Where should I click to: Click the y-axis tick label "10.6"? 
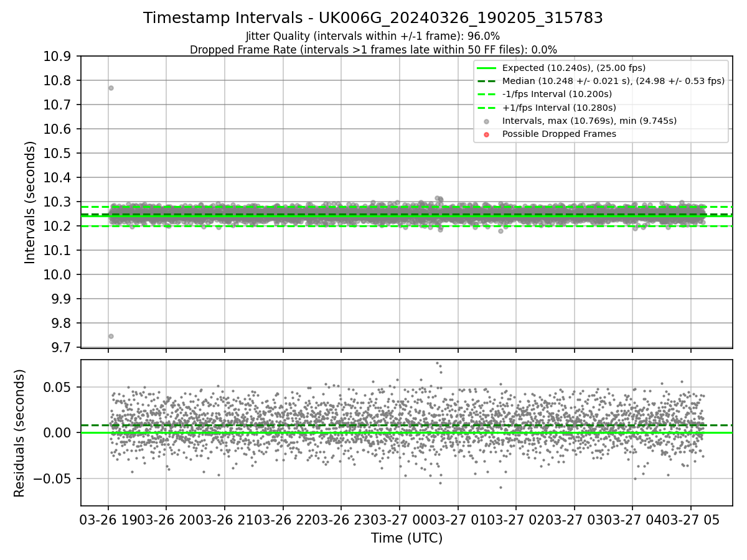pos(58,129)
